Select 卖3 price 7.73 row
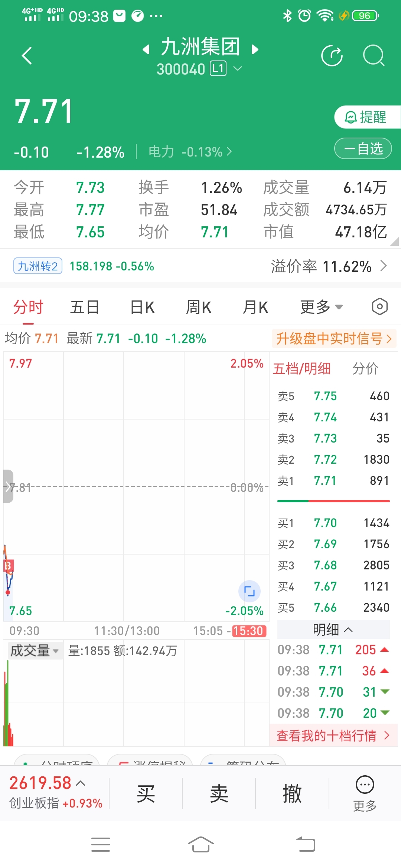The image size is (401, 868). [333, 438]
